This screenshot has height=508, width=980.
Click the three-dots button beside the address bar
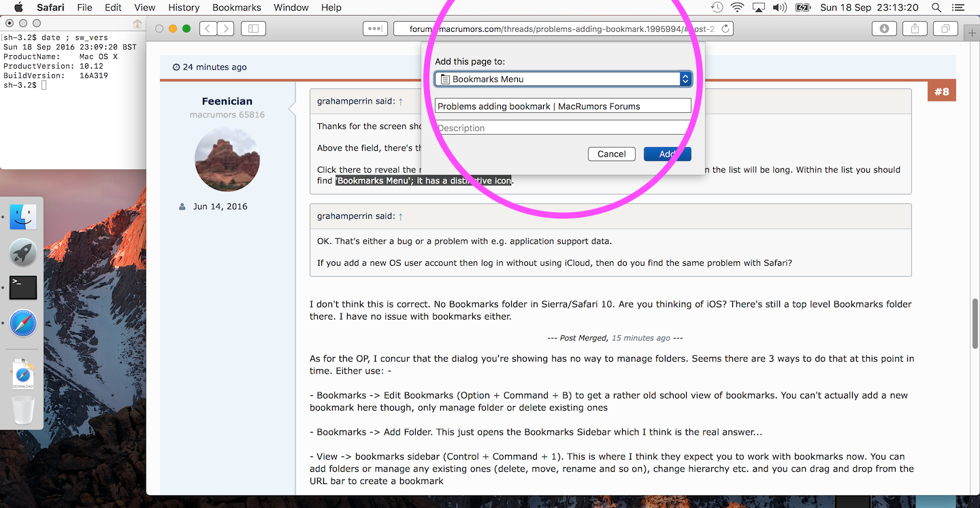pos(375,29)
